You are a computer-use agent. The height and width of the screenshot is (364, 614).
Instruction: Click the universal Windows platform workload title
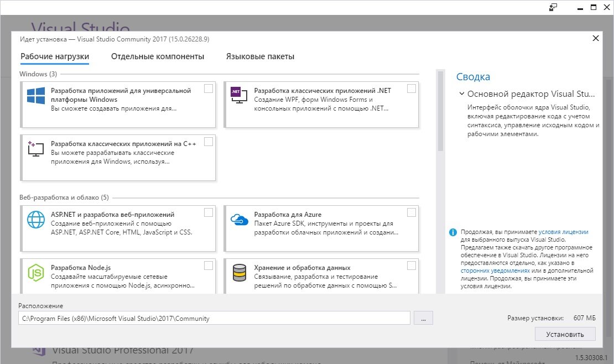[x=121, y=95]
